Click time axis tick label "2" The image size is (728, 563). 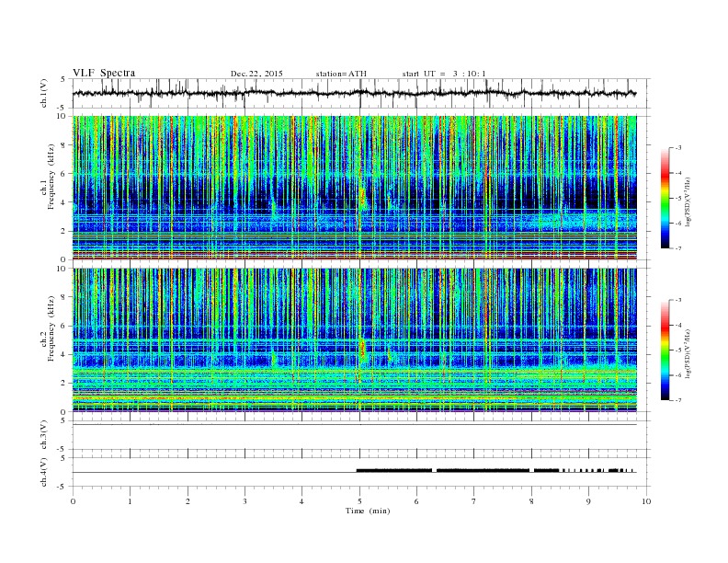point(188,501)
